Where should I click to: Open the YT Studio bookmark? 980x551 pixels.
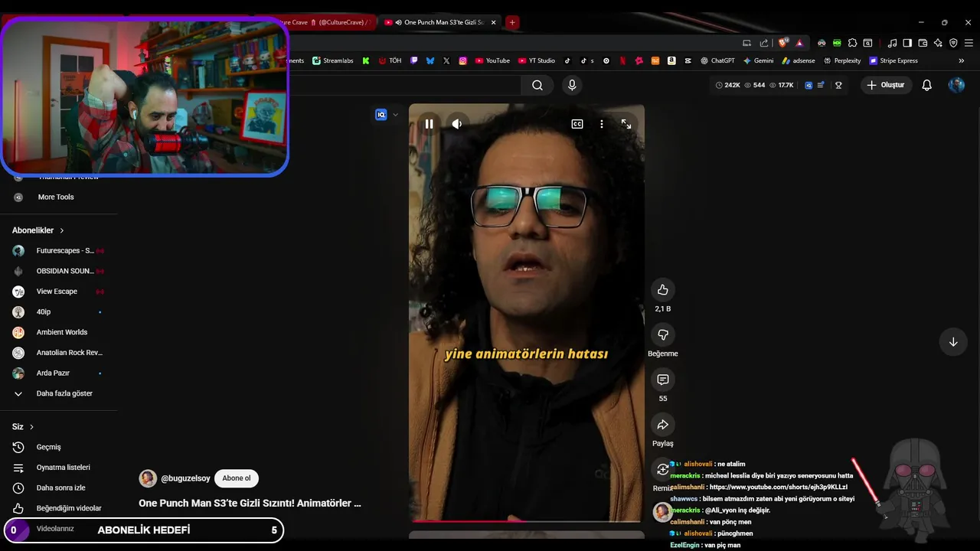[537, 60]
